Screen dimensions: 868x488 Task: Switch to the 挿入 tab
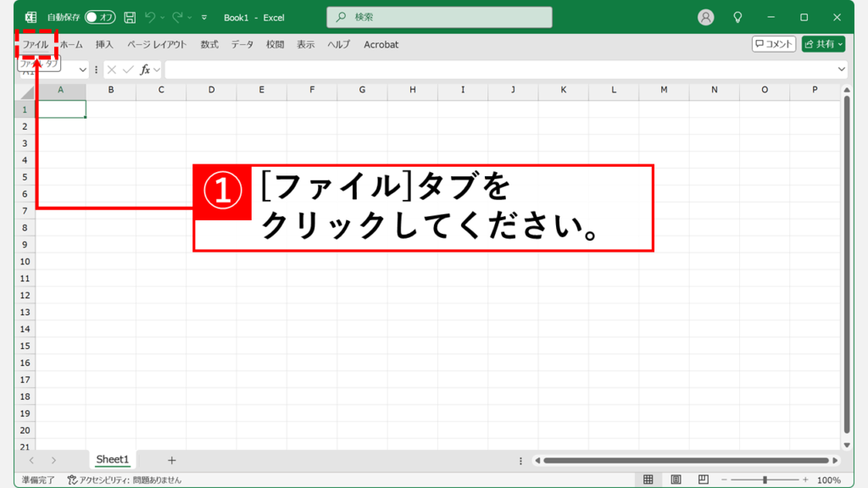[104, 44]
